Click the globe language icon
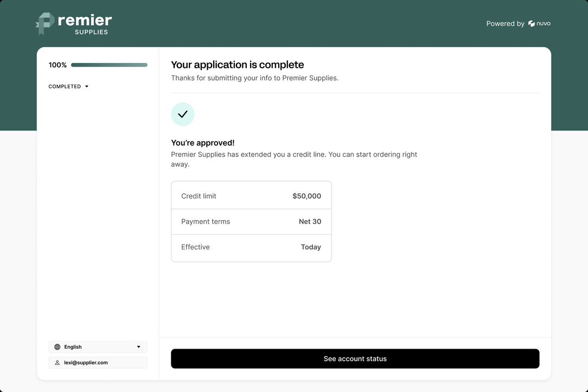Viewport: 588px width, 392px height. click(57, 347)
